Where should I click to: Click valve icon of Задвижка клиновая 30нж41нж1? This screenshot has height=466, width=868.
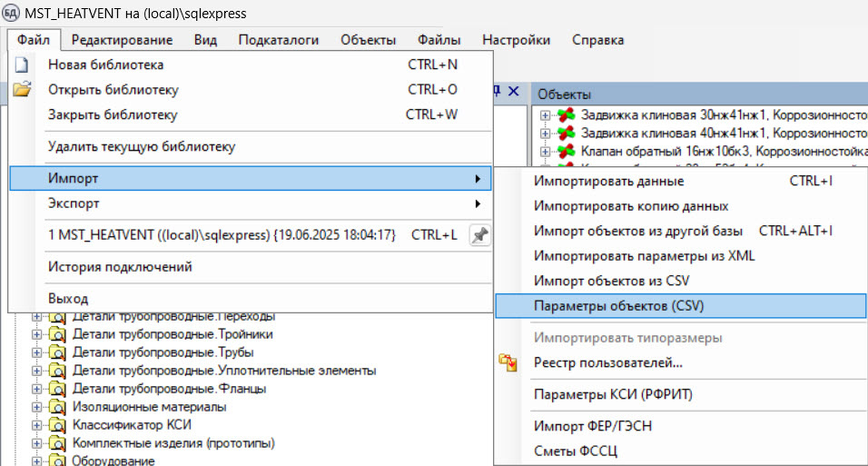pyautogui.click(x=567, y=115)
